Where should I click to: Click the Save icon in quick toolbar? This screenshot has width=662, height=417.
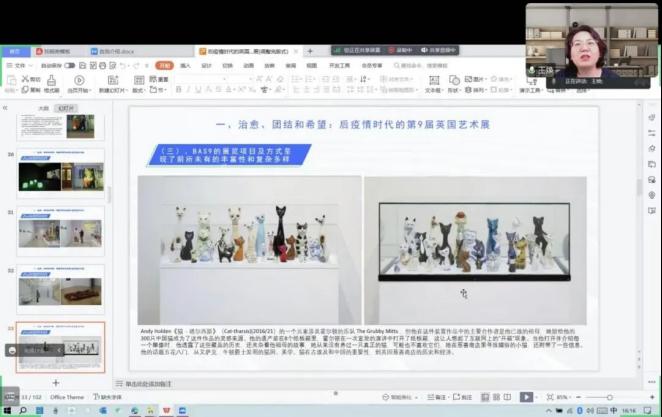(x=83, y=65)
